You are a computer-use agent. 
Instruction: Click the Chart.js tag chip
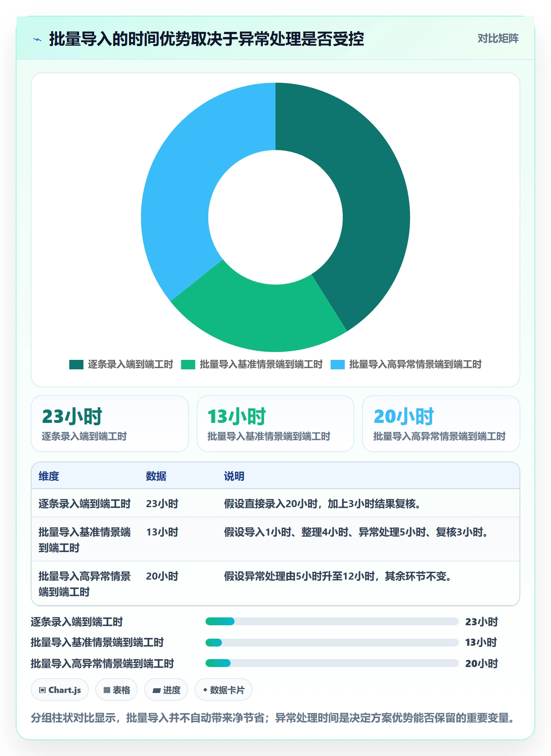click(60, 690)
